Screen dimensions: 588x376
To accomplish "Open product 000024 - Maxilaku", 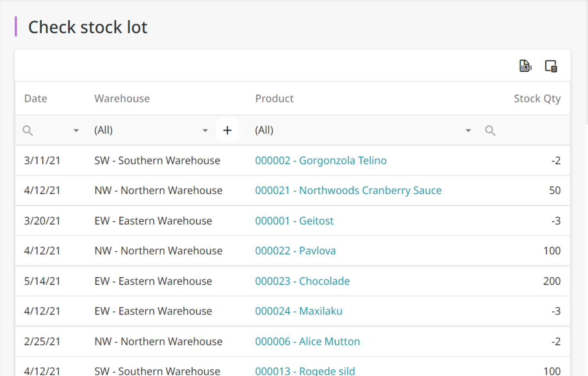I will [299, 311].
